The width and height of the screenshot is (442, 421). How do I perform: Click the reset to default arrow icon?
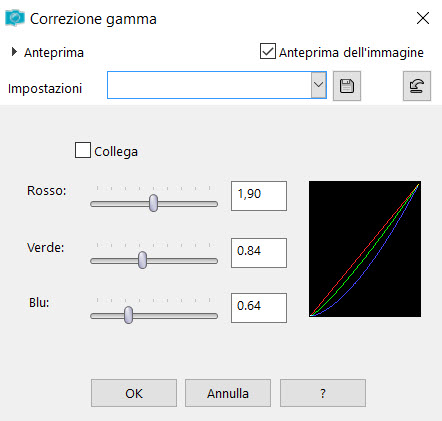pos(417,86)
